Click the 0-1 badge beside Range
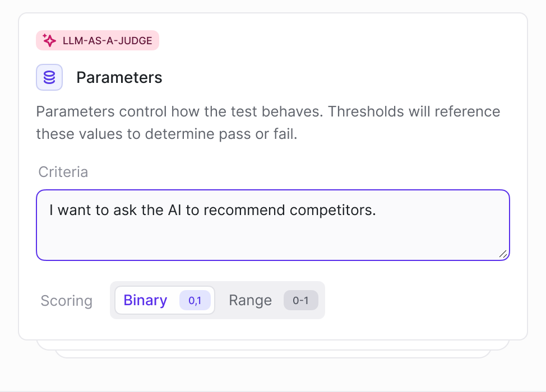The width and height of the screenshot is (546, 392). [300, 300]
